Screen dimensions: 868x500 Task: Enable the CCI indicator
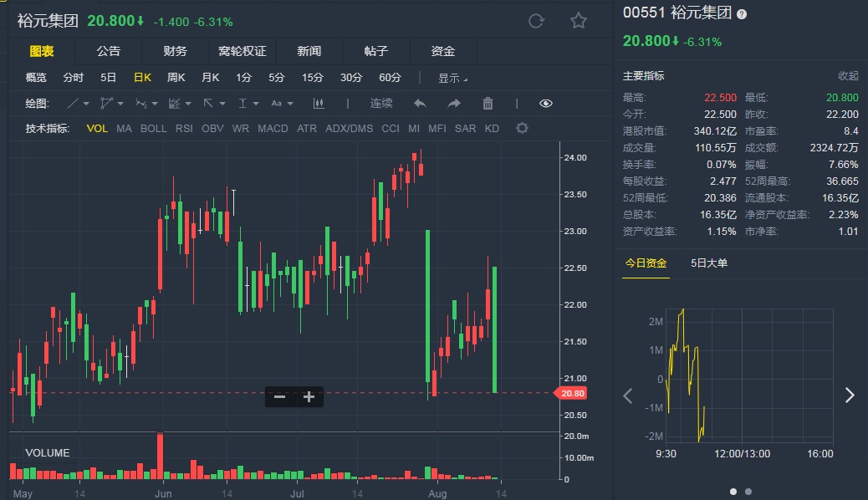tap(391, 129)
